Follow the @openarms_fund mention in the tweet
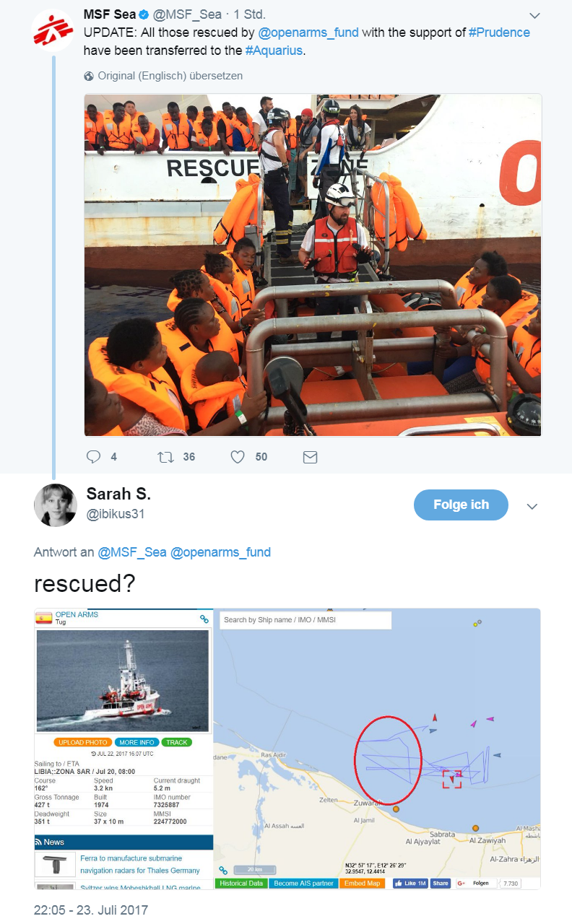Screen dimensions: 572x924 pos(308,32)
